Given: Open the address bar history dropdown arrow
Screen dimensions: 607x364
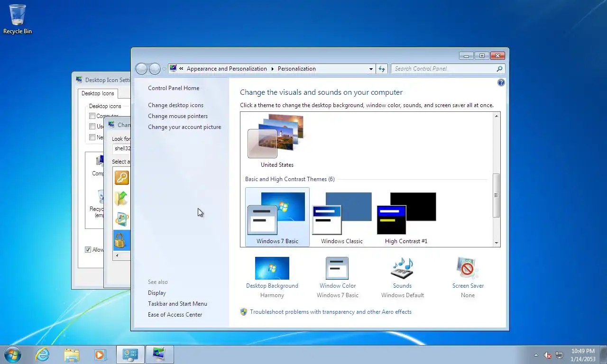Looking at the screenshot, I should (371, 69).
